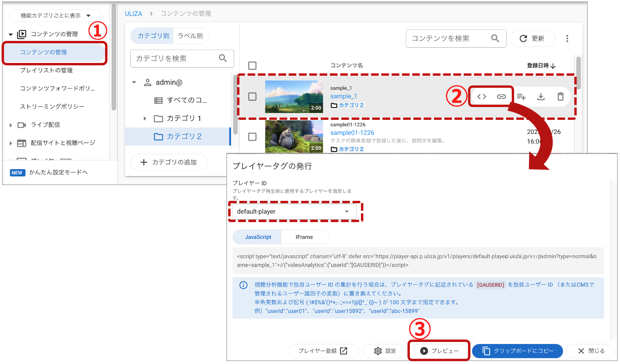Click the sort arrow next to 登録日時
Image resolution: width=620 pixels, height=364 pixels.
point(553,66)
